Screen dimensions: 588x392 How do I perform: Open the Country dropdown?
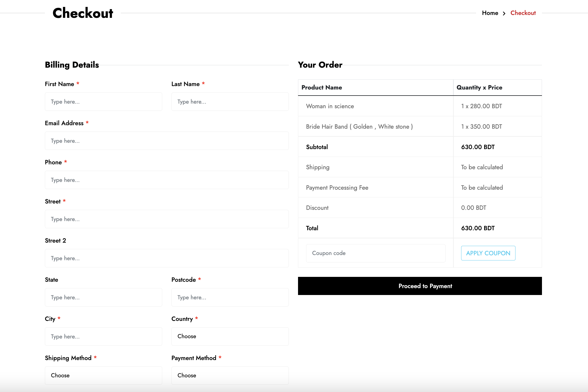pyautogui.click(x=230, y=336)
